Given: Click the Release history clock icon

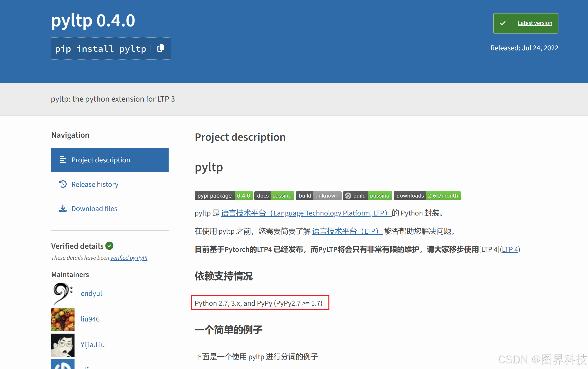Looking at the screenshot, I should point(63,184).
